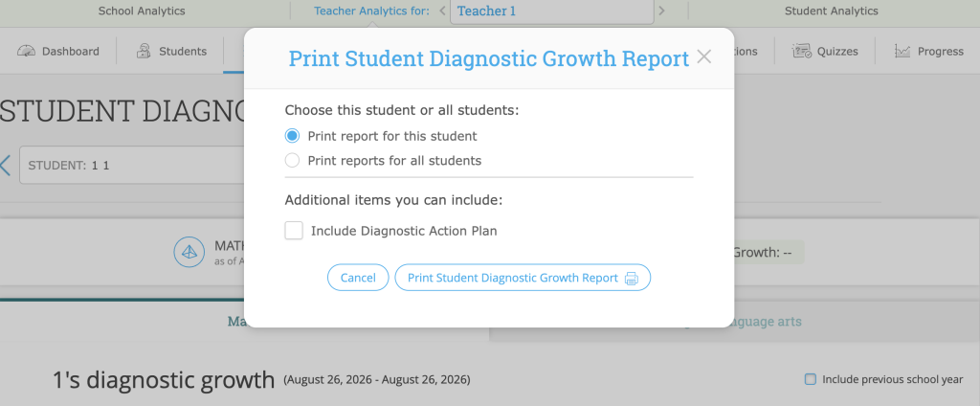Open the Quizzes menu item
This screenshot has width=980, height=406.
point(825,52)
